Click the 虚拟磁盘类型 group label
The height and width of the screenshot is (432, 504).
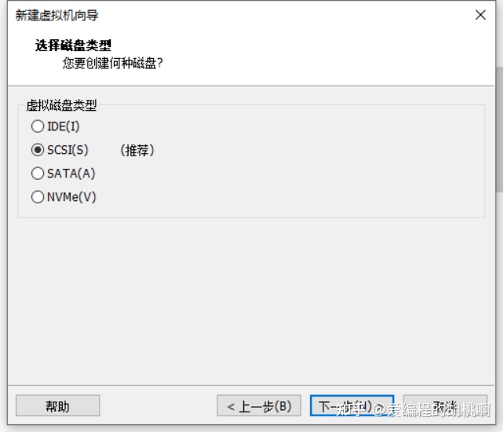pos(61,105)
